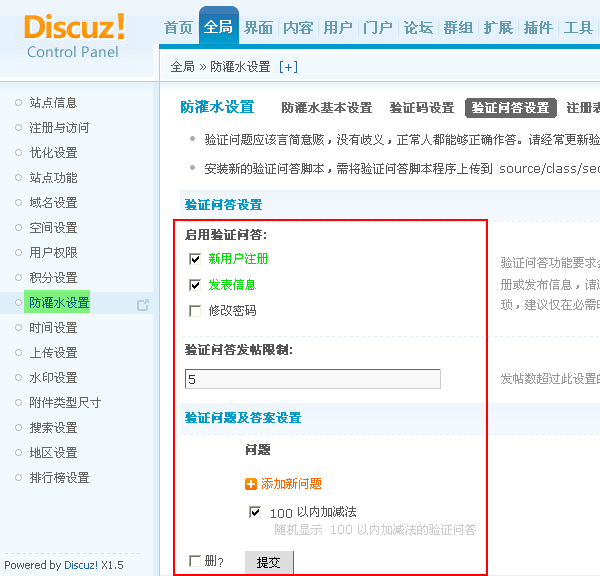Click the [+] add shortcut in breadcrumb
Screen dimensions: 600x576
pyautogui.click(x=288, y=67)
